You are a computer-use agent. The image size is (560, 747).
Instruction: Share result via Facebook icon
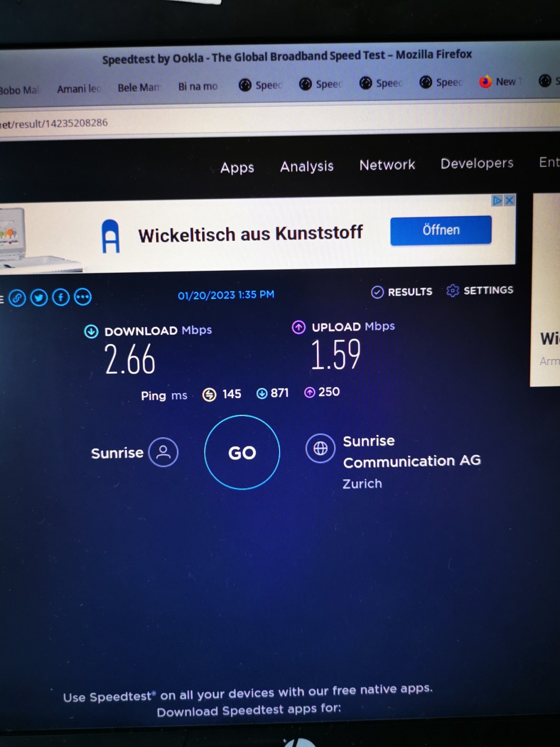coord(61,297)
